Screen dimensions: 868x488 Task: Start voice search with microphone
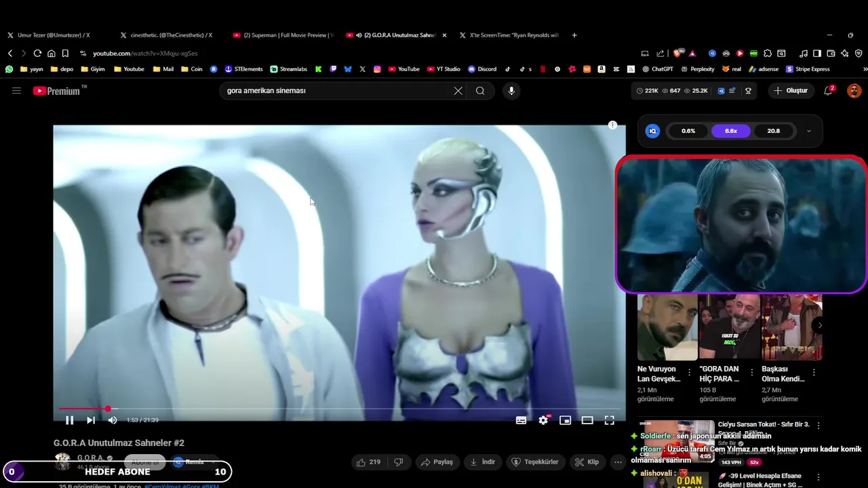[x=511, y=91]
